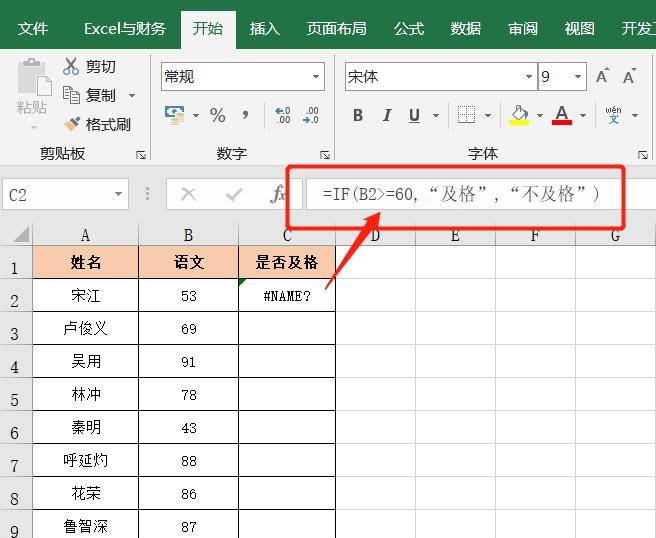Screen dimensions: 656x538
Task: Select the 是否及格 header cell
Action: click(287, 262)
